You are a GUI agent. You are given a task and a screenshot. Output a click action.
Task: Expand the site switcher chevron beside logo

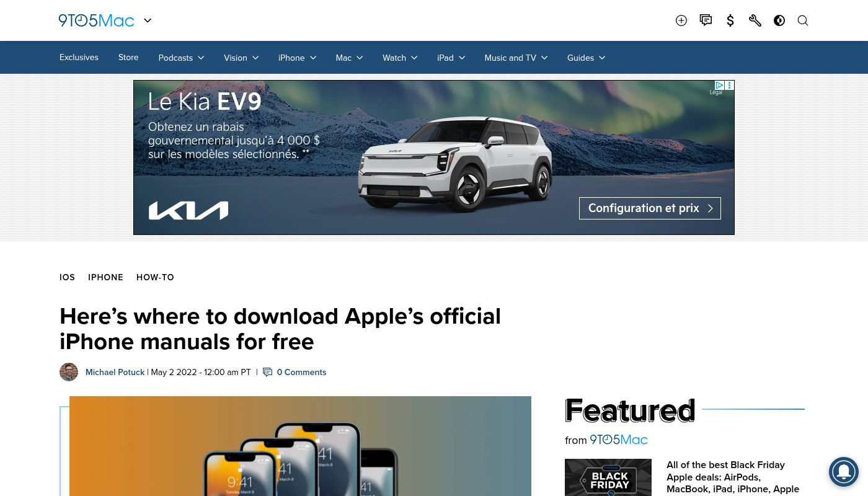[x=148, y=20]
